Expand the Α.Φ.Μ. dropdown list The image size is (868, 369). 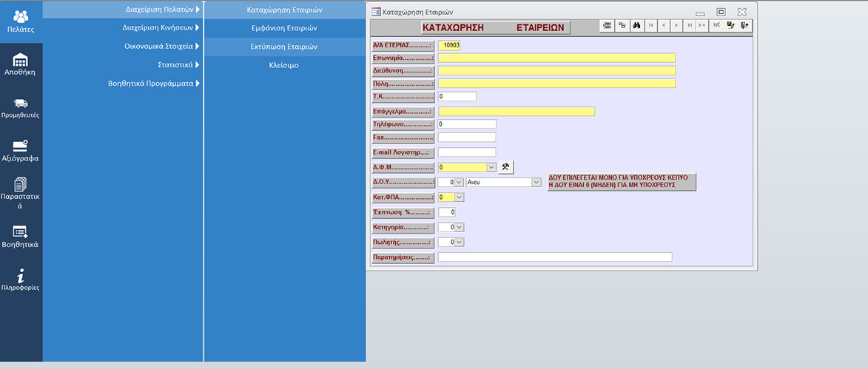[491, 167]
